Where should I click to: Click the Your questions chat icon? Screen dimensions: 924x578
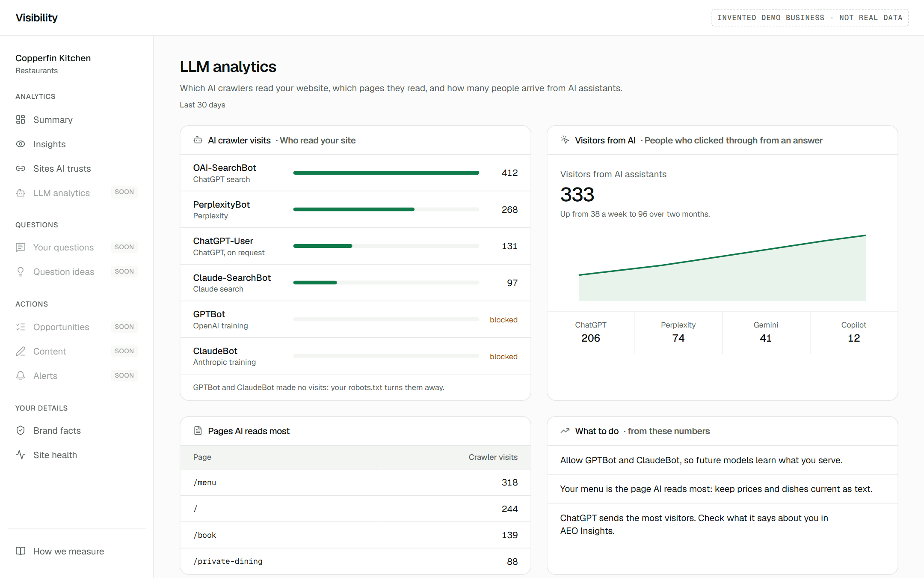[21, 247]
